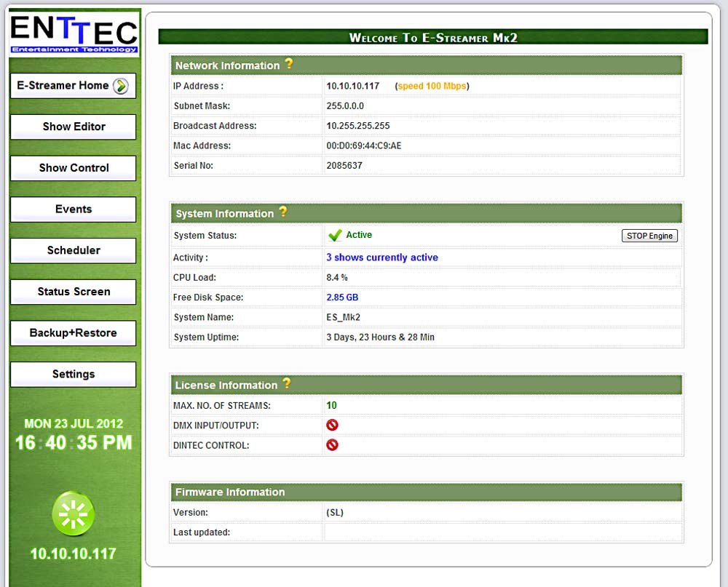Click the 'DINTEC CONTROL:' label
Screen dimensions: 728x587
click(211, 445)
